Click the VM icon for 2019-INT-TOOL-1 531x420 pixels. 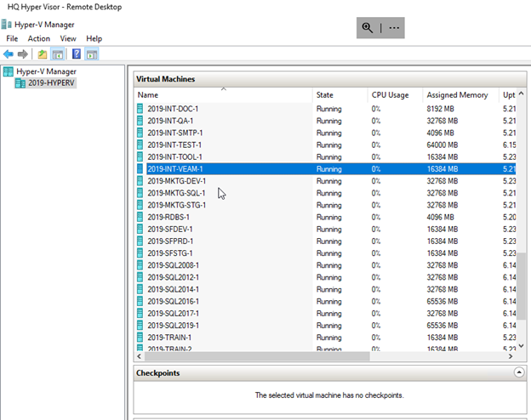point(140,156)
